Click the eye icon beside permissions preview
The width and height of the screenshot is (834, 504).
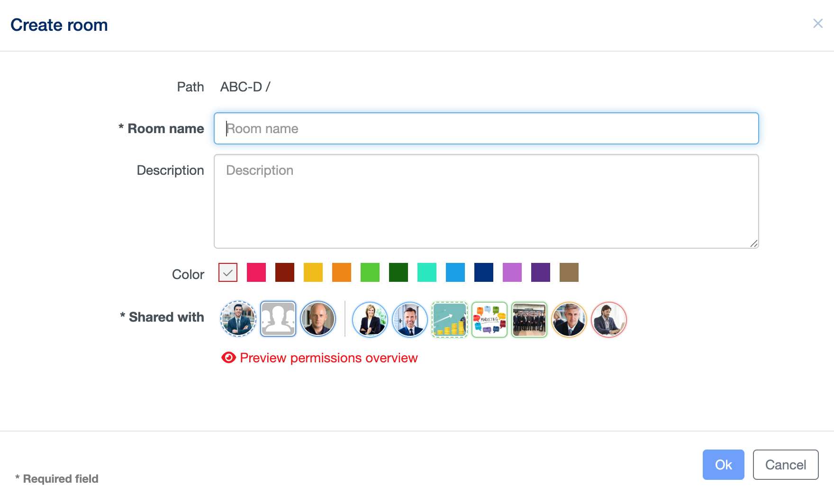(228, 358)
